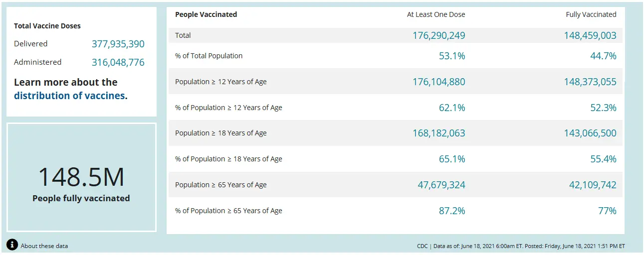
Task: Select the Administered doses value 316,048,776
Action: click(x=118, y=62)
